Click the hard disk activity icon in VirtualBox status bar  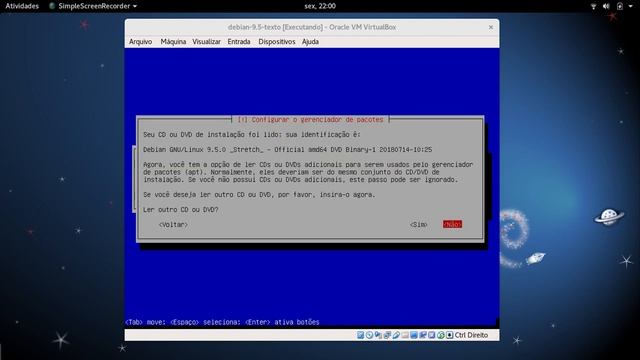360,335
